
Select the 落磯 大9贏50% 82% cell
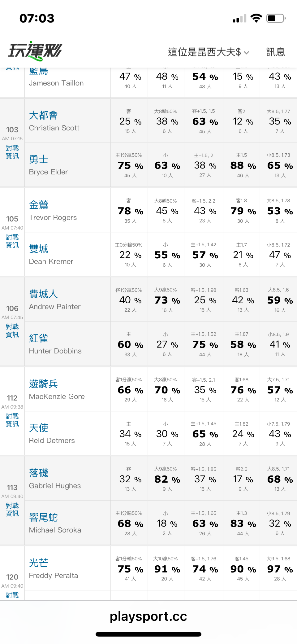click(x=166, y=479)
